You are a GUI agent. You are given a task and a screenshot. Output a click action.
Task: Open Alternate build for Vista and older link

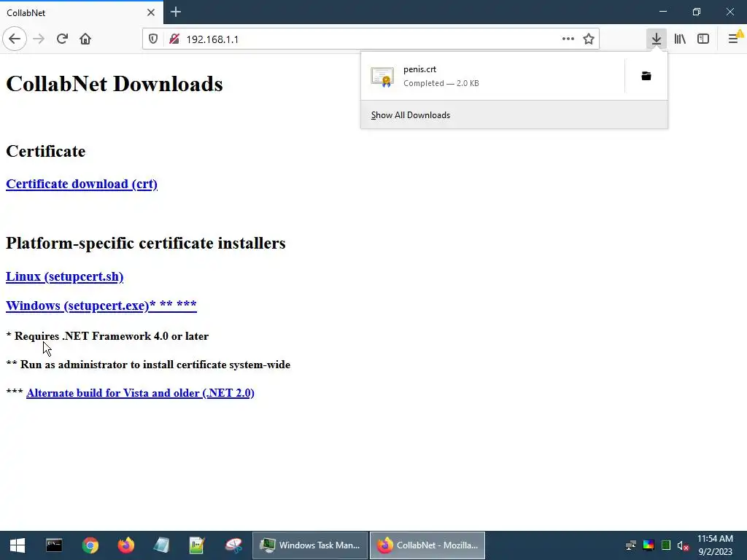[x=140, y=393]
